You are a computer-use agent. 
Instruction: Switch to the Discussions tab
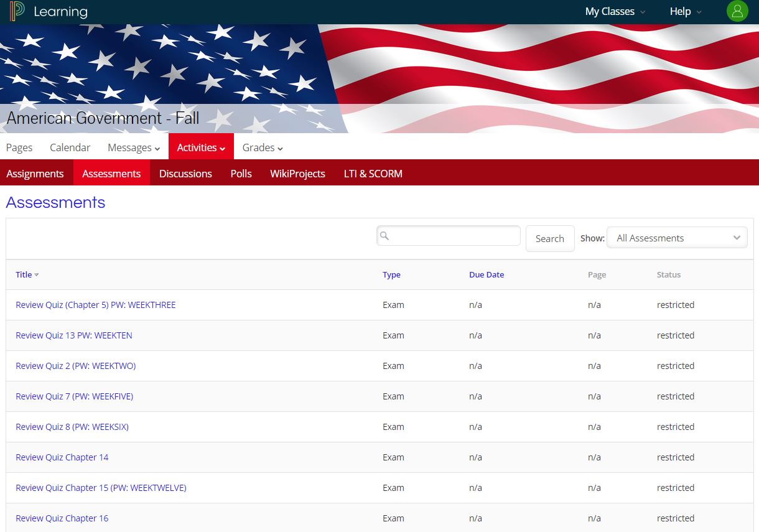click(x=185, y=174)
